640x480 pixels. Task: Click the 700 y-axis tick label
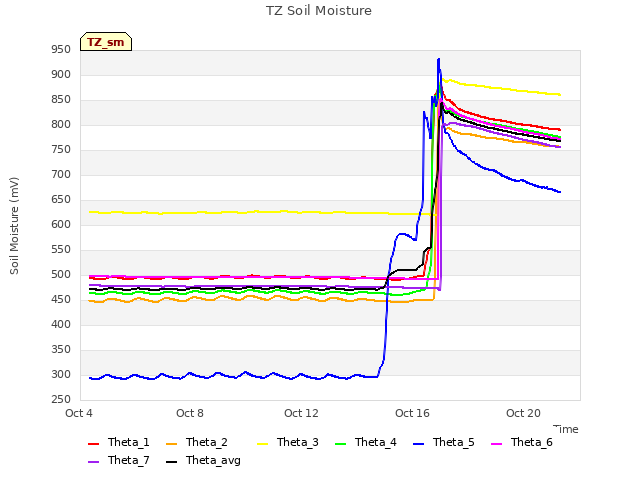(61, 175)
